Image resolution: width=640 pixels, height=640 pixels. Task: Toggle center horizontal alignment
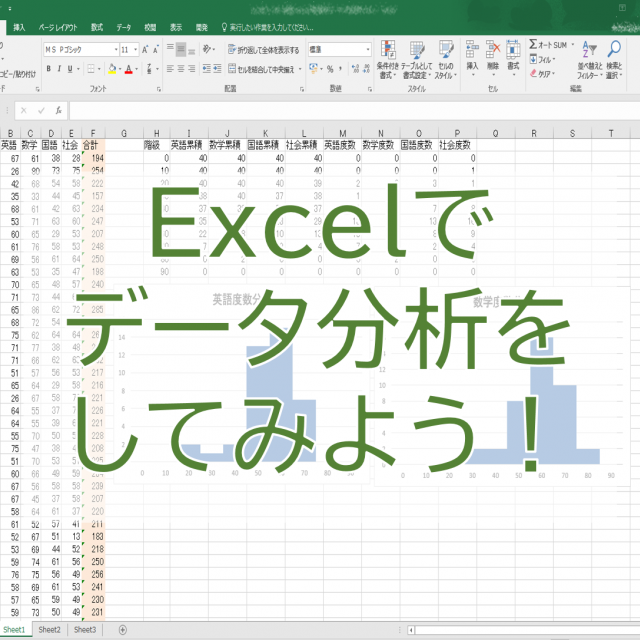(181, 69)
